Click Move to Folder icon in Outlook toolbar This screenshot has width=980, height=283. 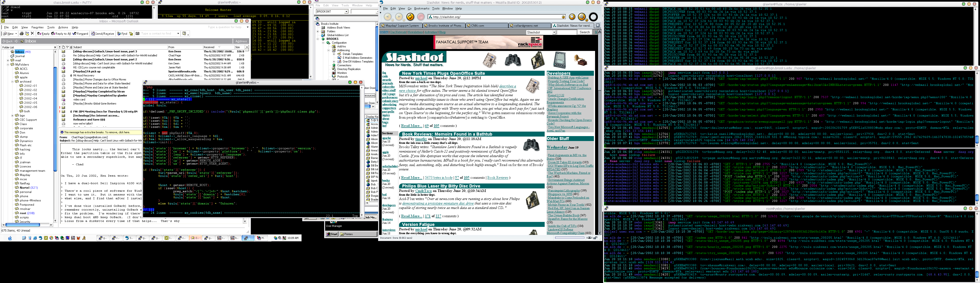pyautogui.click(x=27, y=33)
